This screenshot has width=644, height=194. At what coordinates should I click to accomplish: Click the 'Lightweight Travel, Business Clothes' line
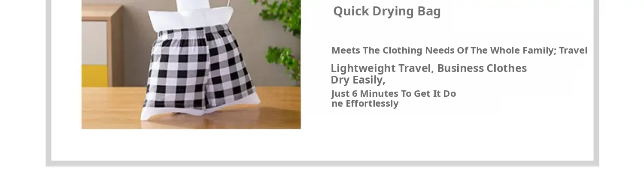pos(428,68)
